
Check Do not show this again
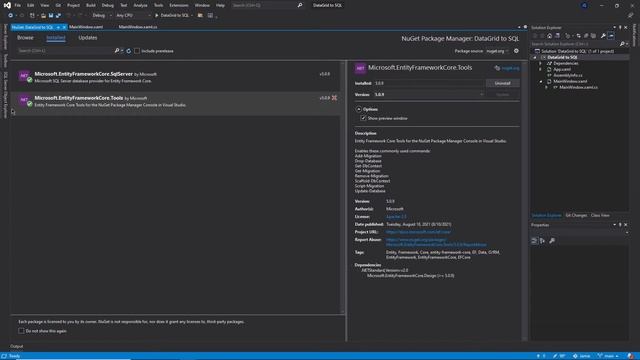pyautogui.click(x=21, y=331)
